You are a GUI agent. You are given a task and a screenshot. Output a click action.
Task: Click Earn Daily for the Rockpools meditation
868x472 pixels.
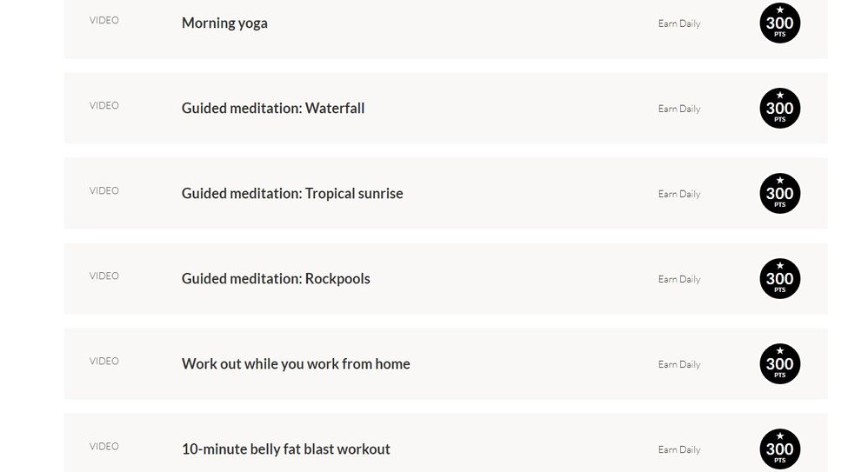679,279
